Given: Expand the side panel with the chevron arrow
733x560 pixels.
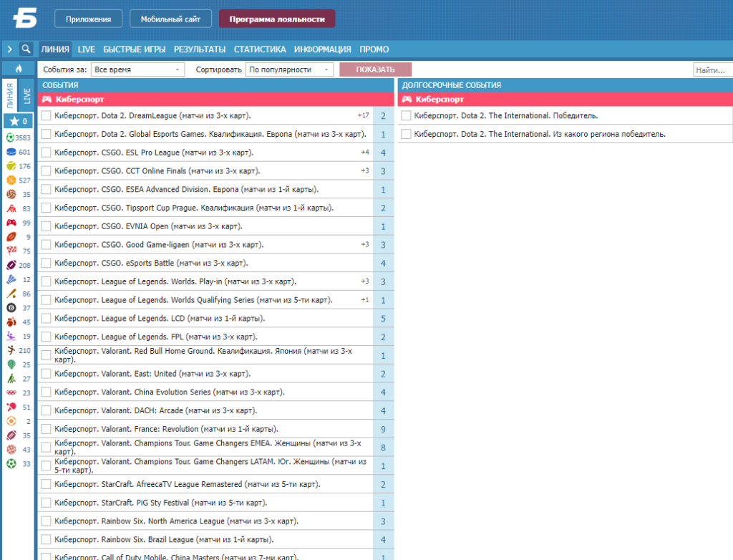Looking at the screenshot, I should (10, 49).
